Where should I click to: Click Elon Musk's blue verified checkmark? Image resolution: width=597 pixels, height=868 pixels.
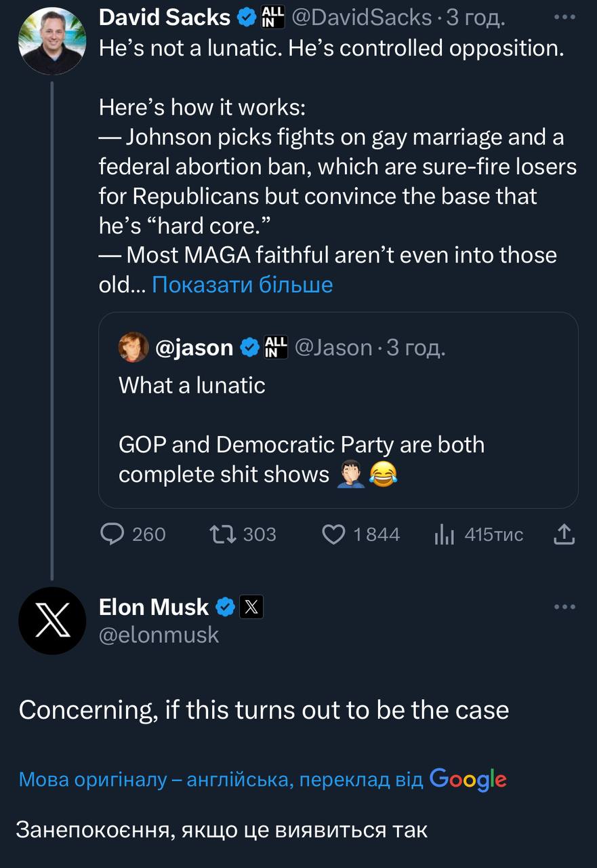[224, 607]
